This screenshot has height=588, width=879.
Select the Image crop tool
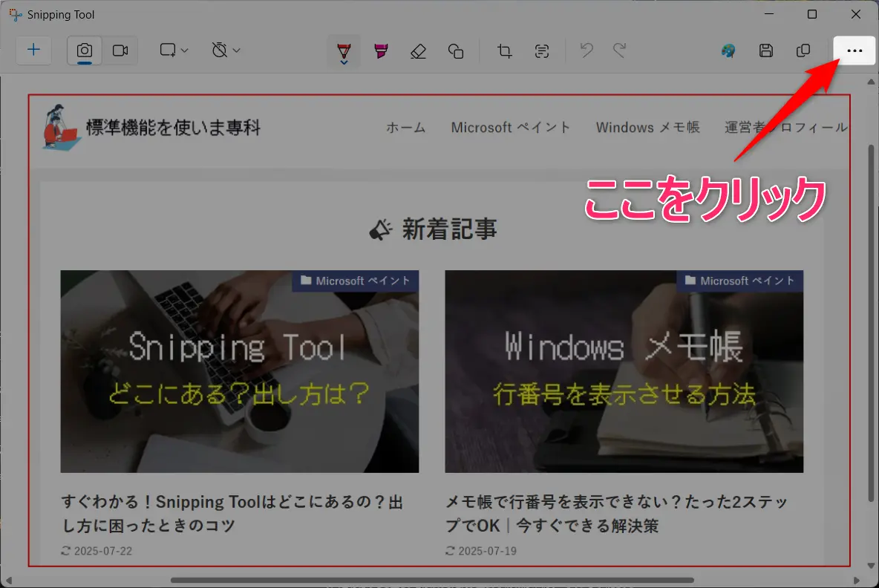(x=504, y=51)
